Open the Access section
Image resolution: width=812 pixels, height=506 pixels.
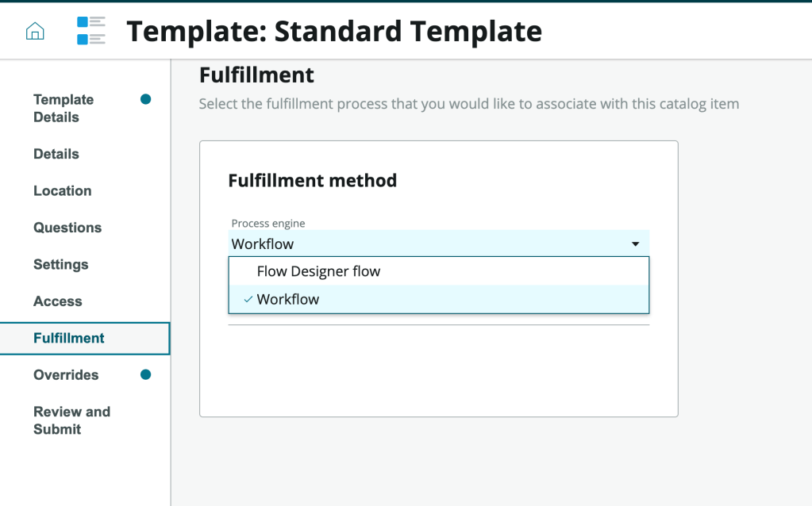pyautogui.click(x=58, y=301)
